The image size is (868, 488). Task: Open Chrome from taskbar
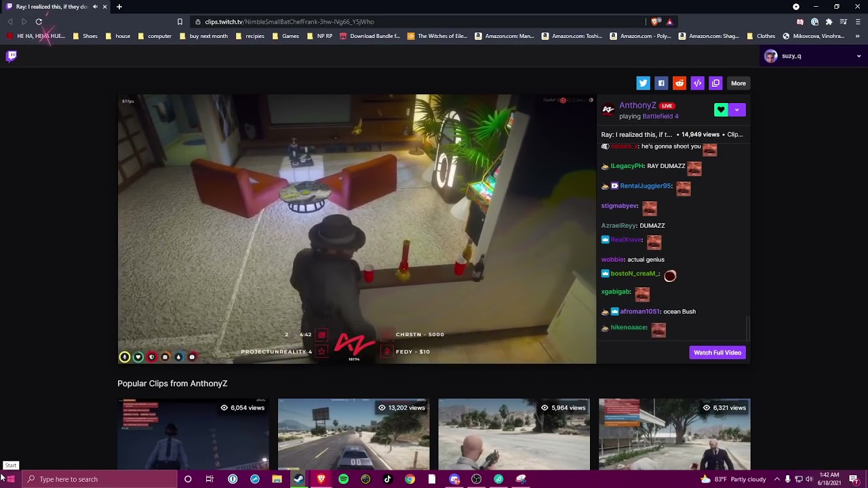coord(410,479)
